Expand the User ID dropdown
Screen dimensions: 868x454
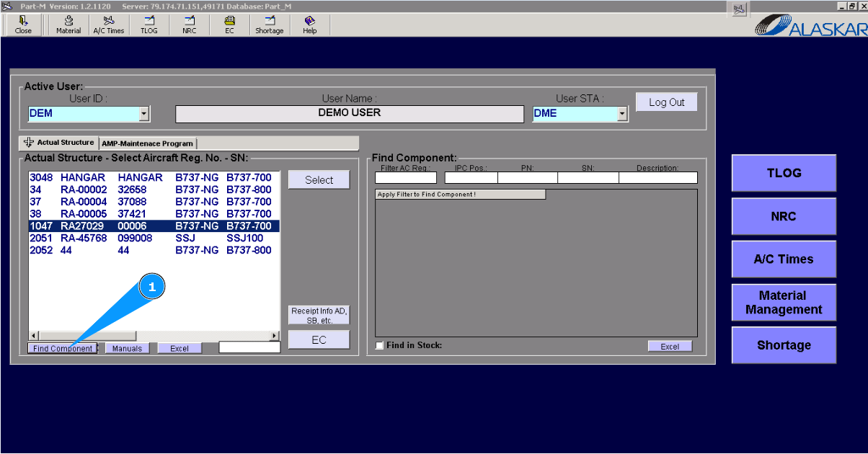point(144,114)
